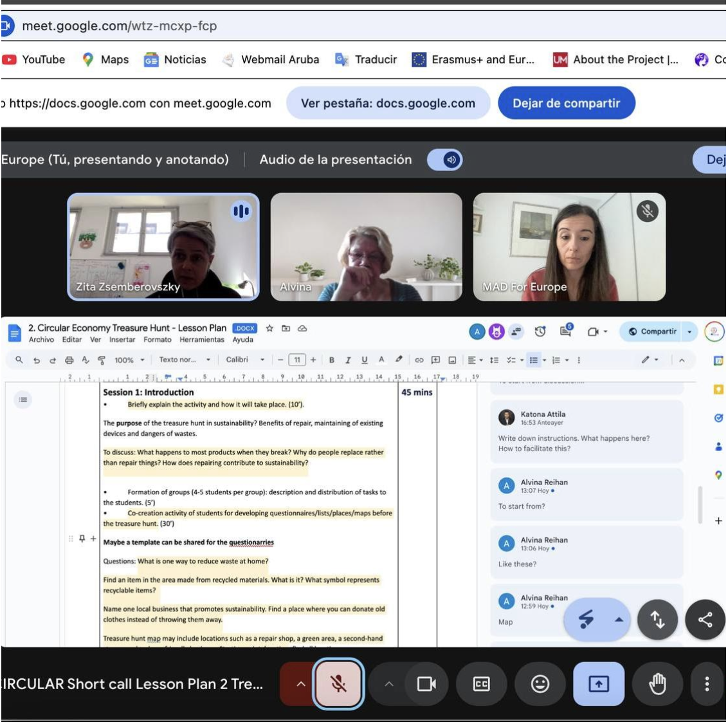Toggle closed captions in Meet
The image size is (728, 722).
(481, 684)
